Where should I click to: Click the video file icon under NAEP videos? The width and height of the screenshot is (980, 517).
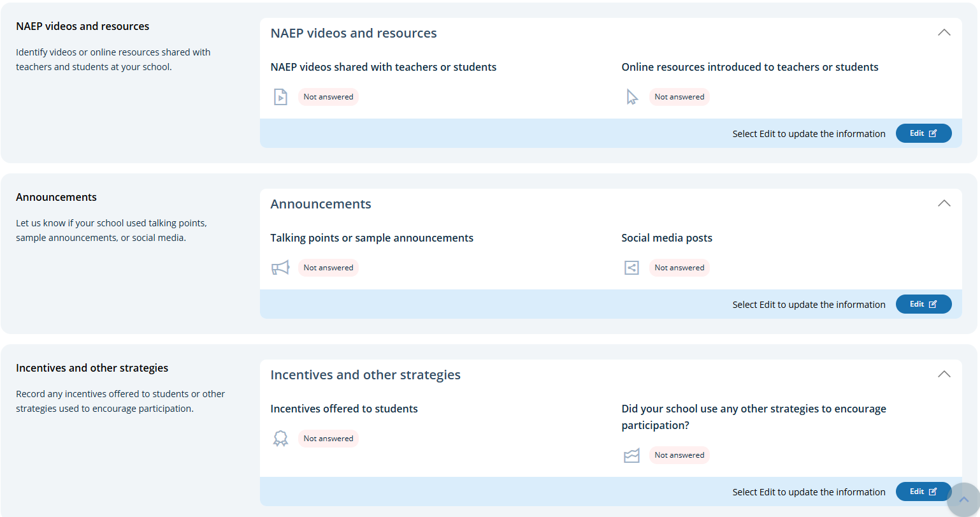point(280,97)
